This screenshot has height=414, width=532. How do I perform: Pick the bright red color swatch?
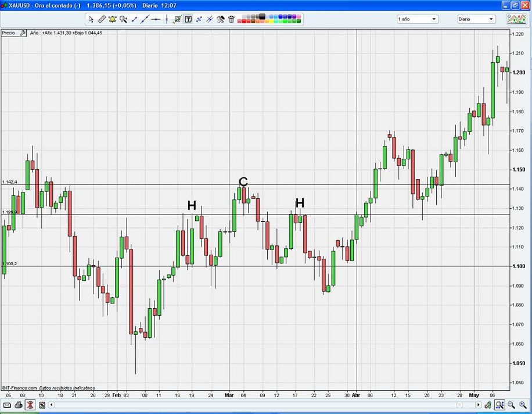click(244, 22)
